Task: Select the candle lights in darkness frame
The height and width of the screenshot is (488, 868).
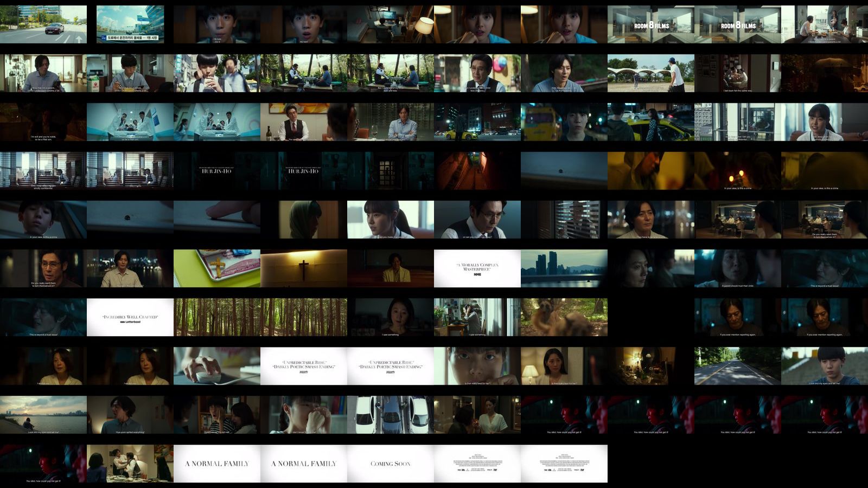Action: click(738, 171)
